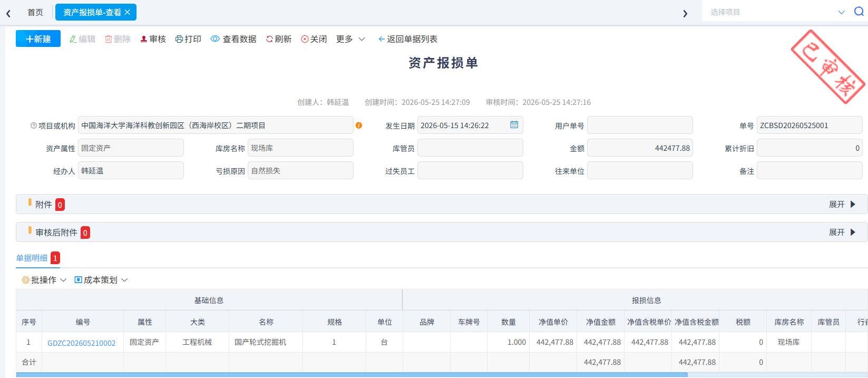Click the 过失员工 input field
Image resolution: width=868 pixels, height=378 pixels.
(470, 171)
